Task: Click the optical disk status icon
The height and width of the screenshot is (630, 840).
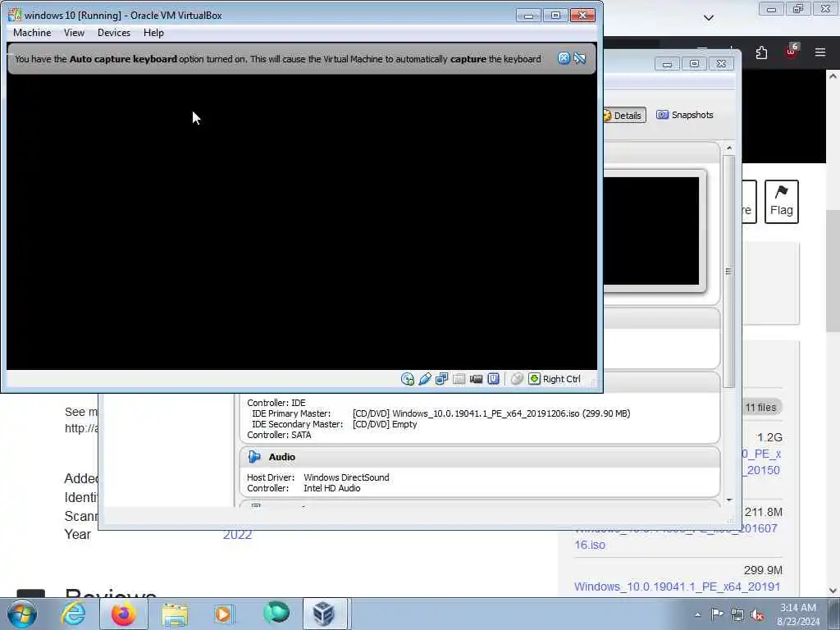Action: coord(407,379)
